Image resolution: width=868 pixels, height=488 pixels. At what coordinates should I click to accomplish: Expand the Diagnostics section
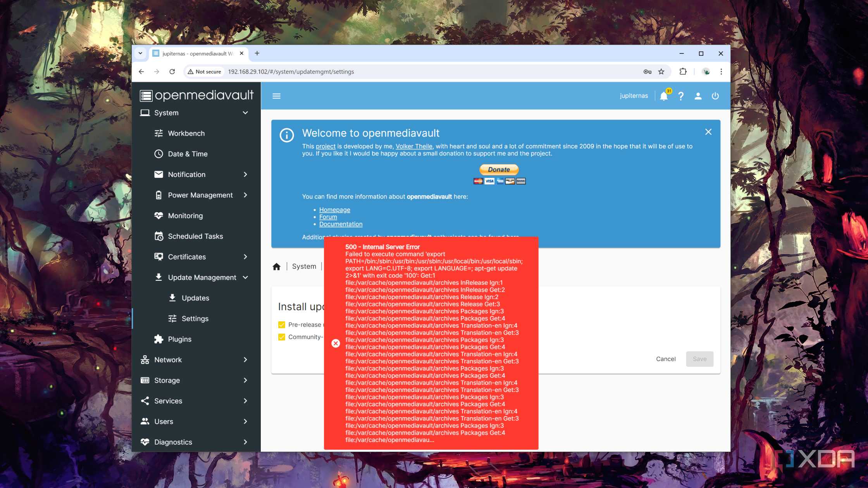coord(245,442)
